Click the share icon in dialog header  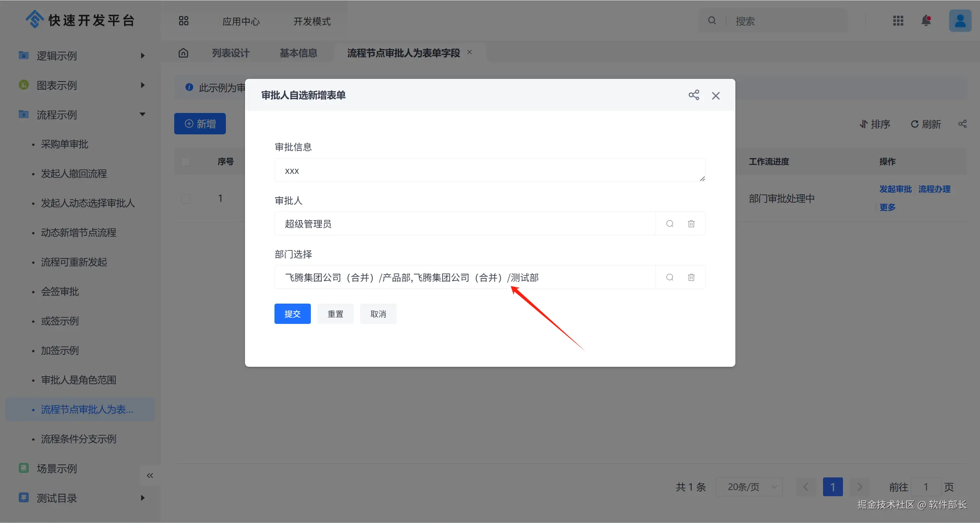tap(694, 95)
